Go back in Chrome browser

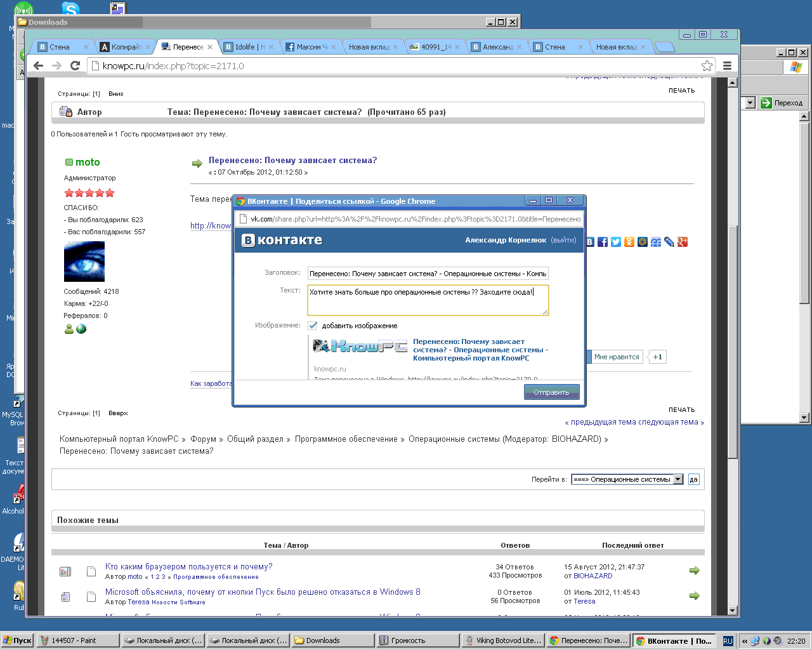(x=38, y=65)
